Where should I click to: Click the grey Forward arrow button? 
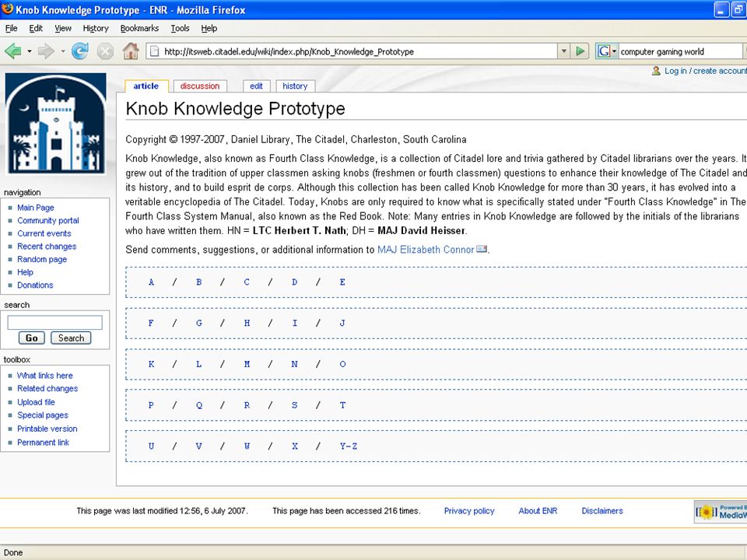click(x=46, y=51)
